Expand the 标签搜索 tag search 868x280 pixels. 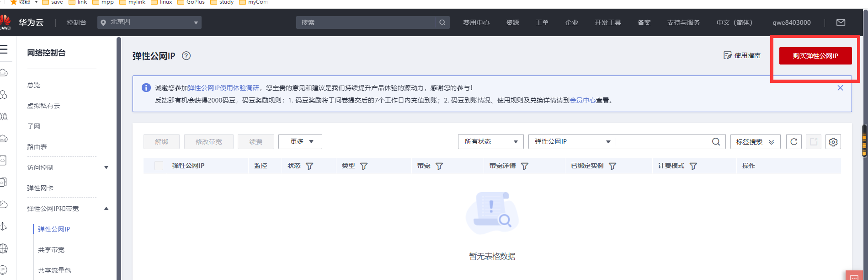755,142
